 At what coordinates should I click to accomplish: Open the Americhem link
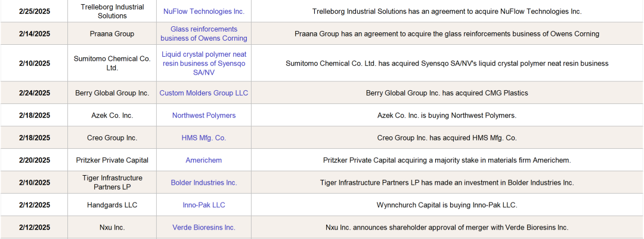click(203, 160)
